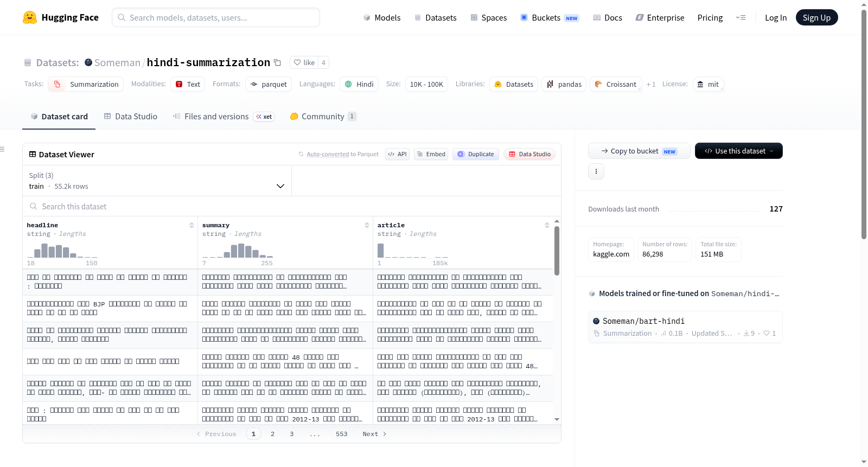Like the hindi-summarization dataset
Image resolution: width=868 pixels, height=467 pixels.
click(x=304, y=63)
